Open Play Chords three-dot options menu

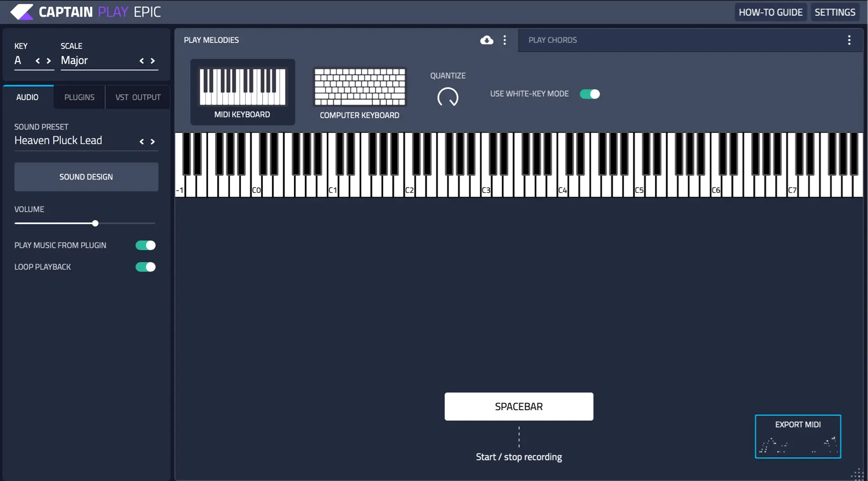click(849, 40)
